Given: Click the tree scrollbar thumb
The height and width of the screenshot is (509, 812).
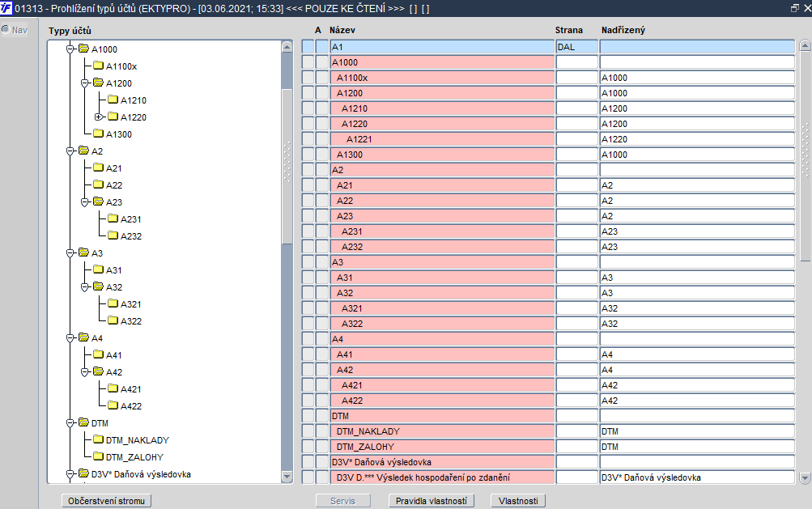Looking at the screenshot, I should [x=287, y=166].
